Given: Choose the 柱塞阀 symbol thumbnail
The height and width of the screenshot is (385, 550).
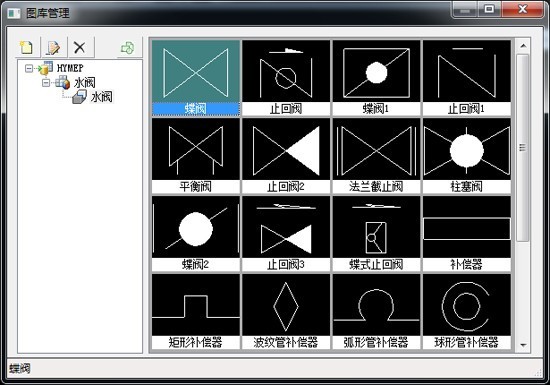Looking at the screenshot, I should click(x=467, y=156).
